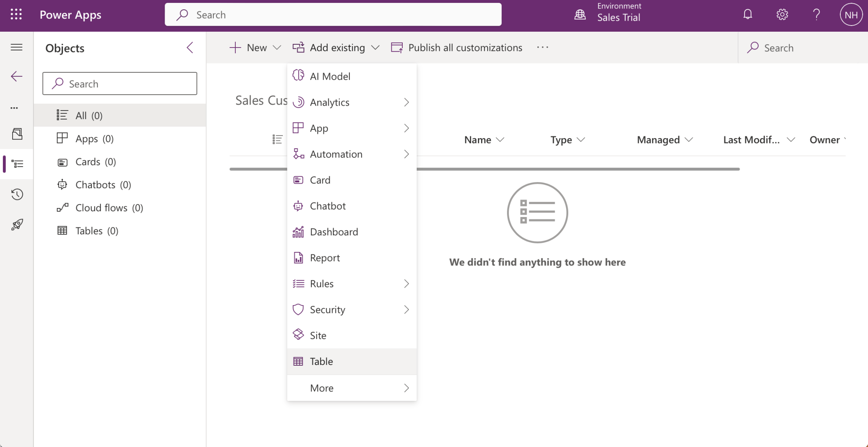Click the help question mark icon

(816, 15)
